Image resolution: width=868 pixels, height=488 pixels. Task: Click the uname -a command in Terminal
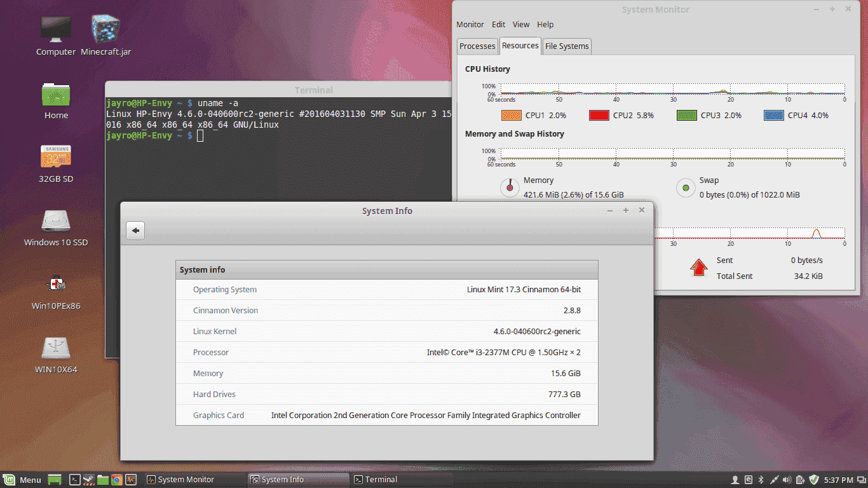click(218, 103)
